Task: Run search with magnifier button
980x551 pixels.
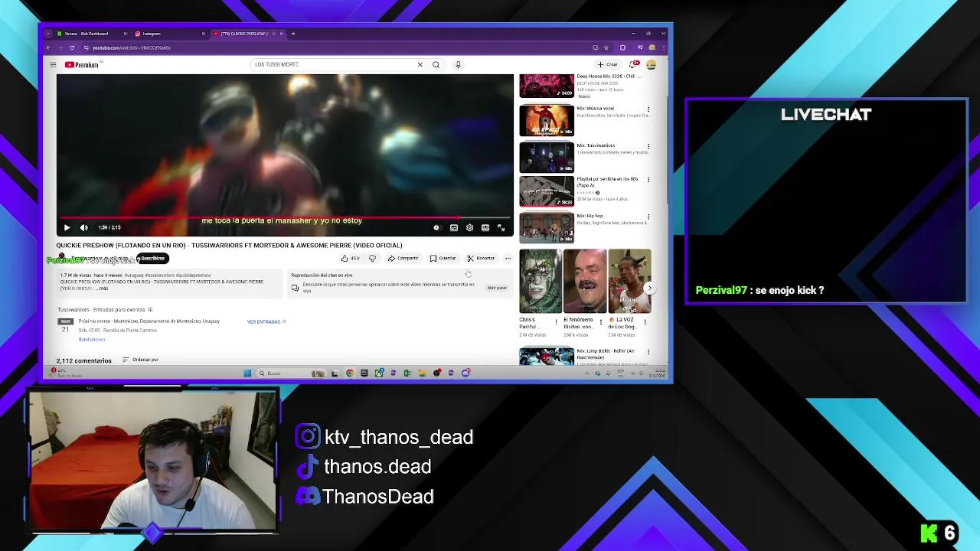Action: (x=436, y=64)
